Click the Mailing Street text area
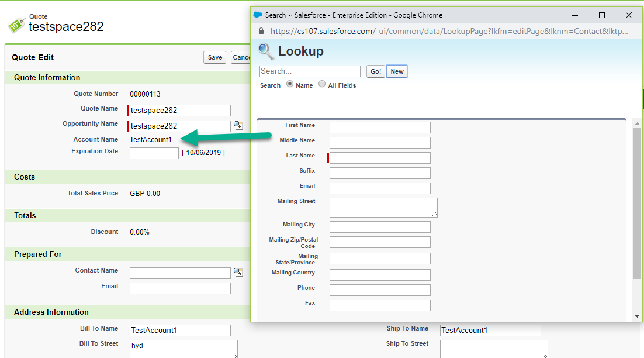 (x=383, y=208)
